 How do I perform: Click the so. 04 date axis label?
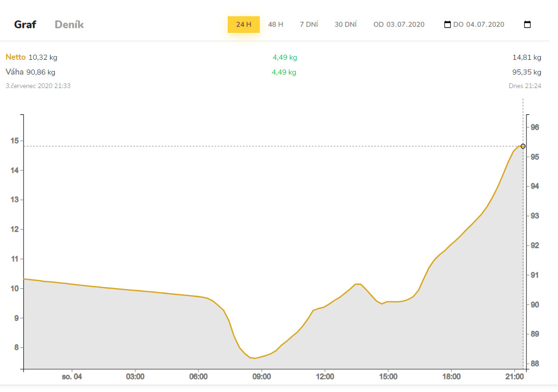coord(72,377)
